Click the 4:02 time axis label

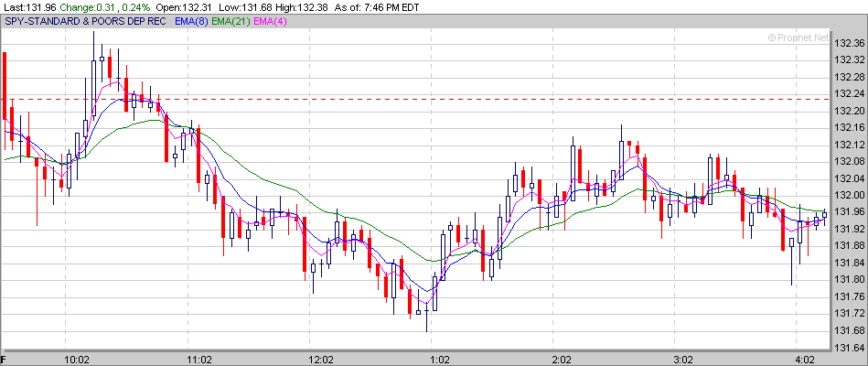coord(806,360)
